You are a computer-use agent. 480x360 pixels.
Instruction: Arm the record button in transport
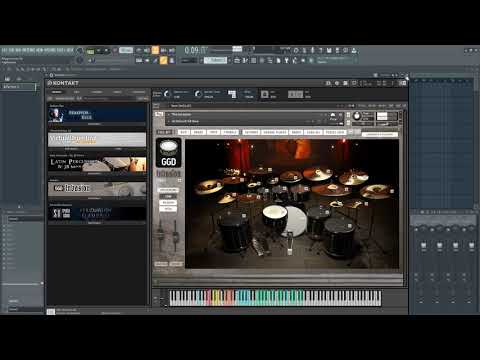pos(114,51)
